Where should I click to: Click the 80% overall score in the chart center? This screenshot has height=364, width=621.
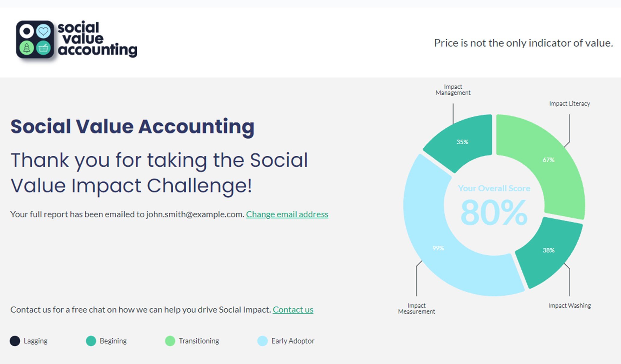click(x=494, y=212)
